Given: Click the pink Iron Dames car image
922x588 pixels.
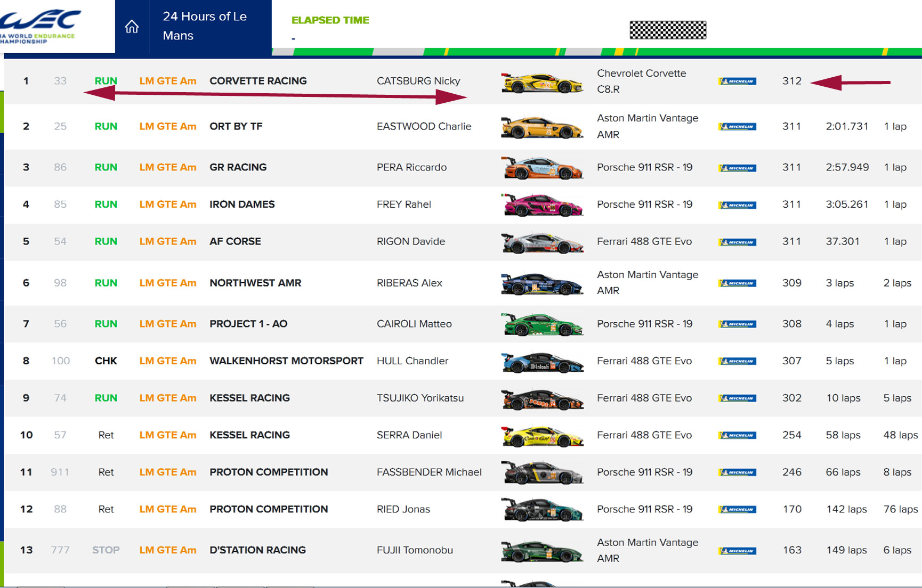Looking at the screenshot, I should [542, 206].
